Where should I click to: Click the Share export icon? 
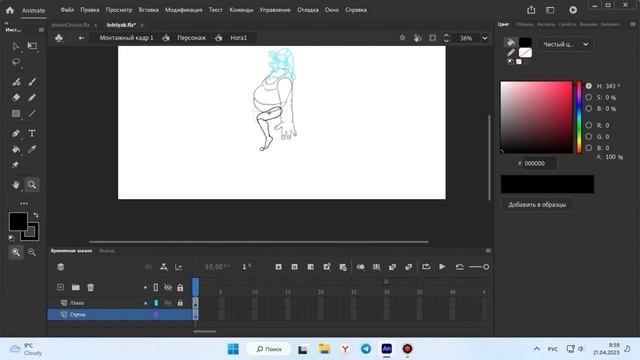coord(531,10)
